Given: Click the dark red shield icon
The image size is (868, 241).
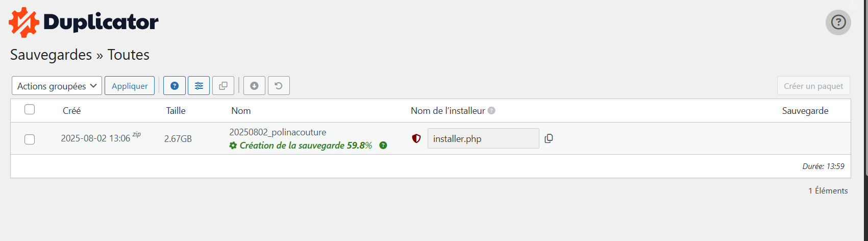Looking at the screenshot, I should [416, 138].
